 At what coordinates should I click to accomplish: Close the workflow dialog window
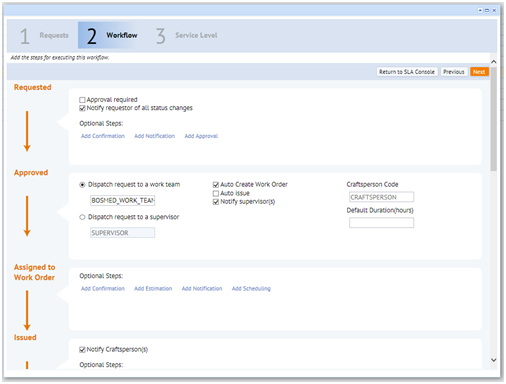click(x=494, y=10)
